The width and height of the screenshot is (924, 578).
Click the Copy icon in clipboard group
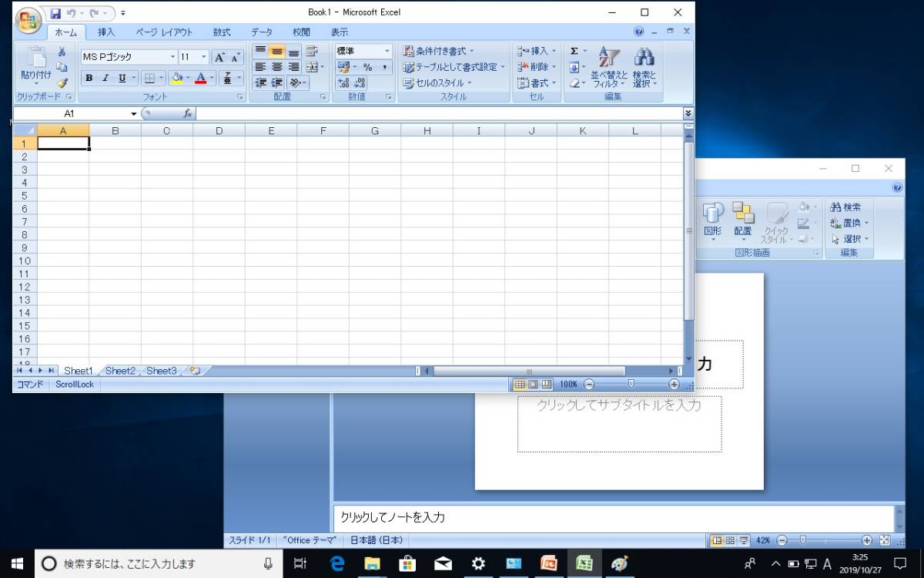pos(62,67)
